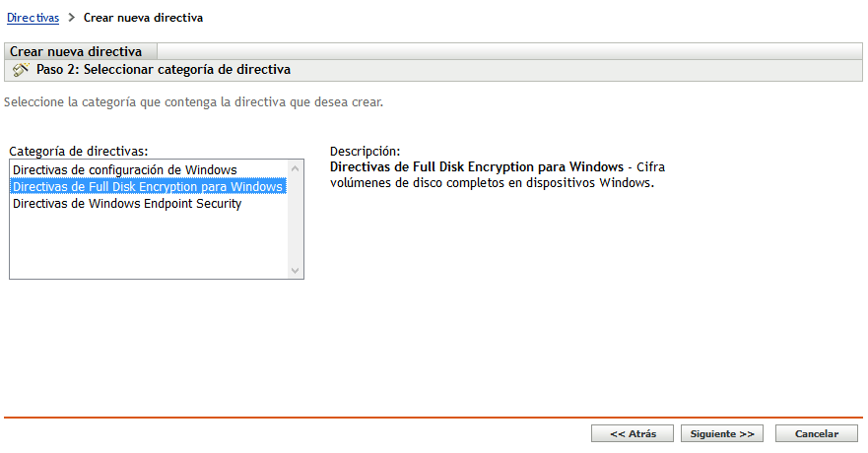This screenshot has height=453, width=868.
Task: Click the category list scrollbar track
Action: (295, 222)
